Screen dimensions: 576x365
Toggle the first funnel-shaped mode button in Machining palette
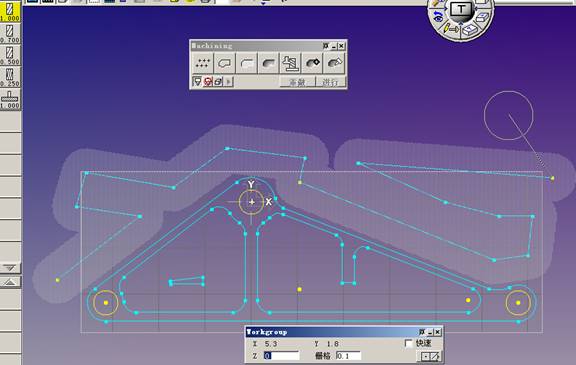click(x=197, y=82)
